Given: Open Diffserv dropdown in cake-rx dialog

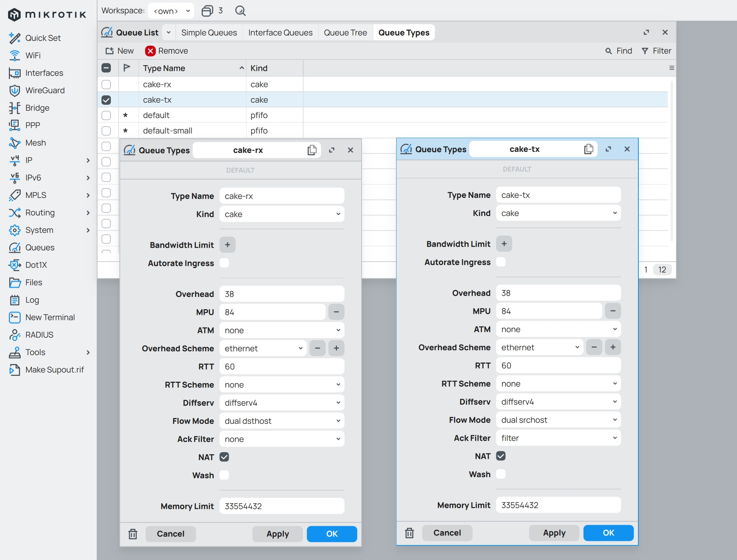Looking at the screenshot, I should point(282,403).
